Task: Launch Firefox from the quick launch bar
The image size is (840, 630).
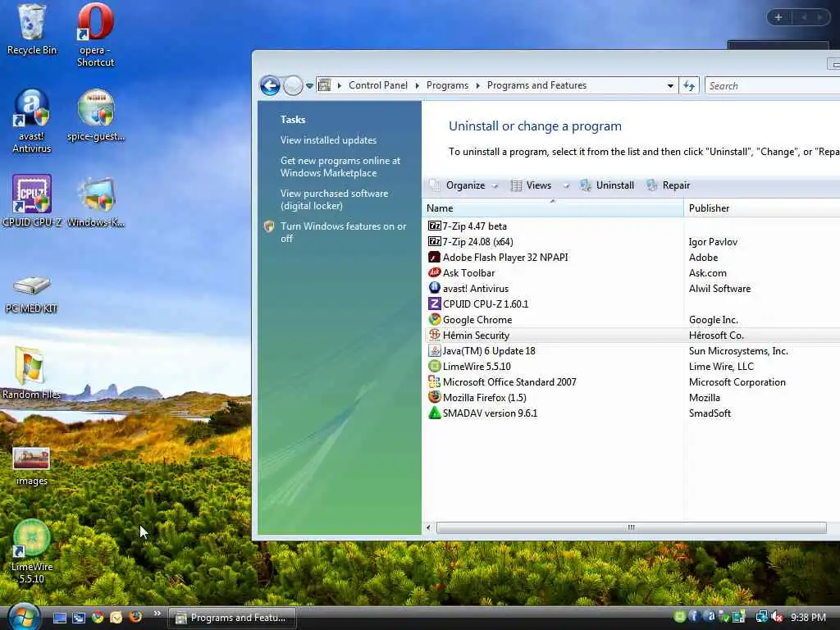Action: (135, 617)
